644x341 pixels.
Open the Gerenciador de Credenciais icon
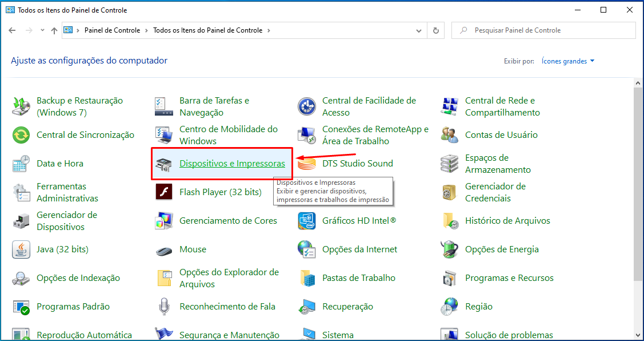point(450,192)
